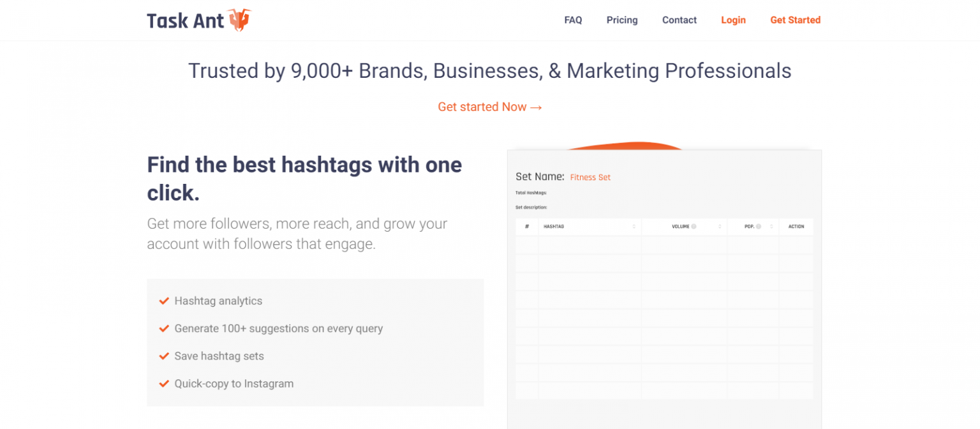Click the checkmark beside Generate 100+ suggestions

164,329
